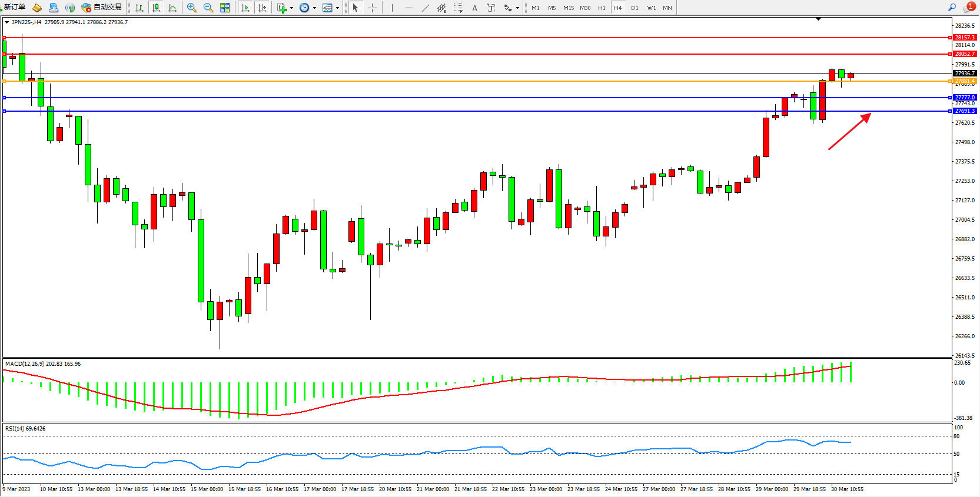980x497 pixels.
Task: Click the 新订单 new order button
Action: pos(14,7)
